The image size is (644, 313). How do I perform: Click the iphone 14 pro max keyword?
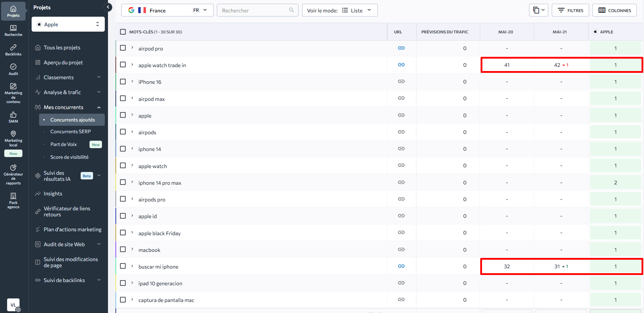pos(160,183)
